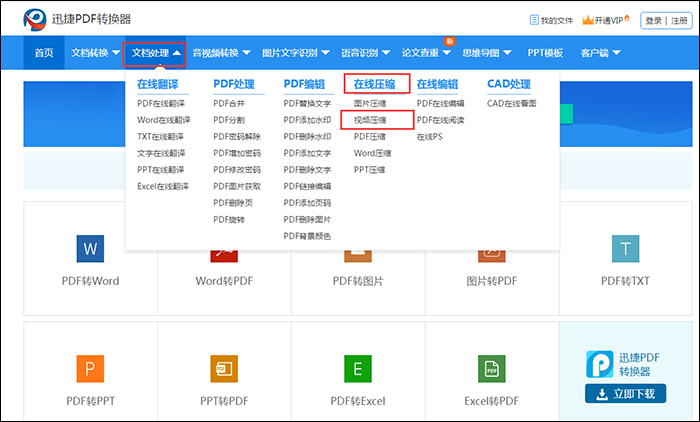Click the PDF转Excel green E icon
Viewport: 700px width, 422px height.
(357, 369)
